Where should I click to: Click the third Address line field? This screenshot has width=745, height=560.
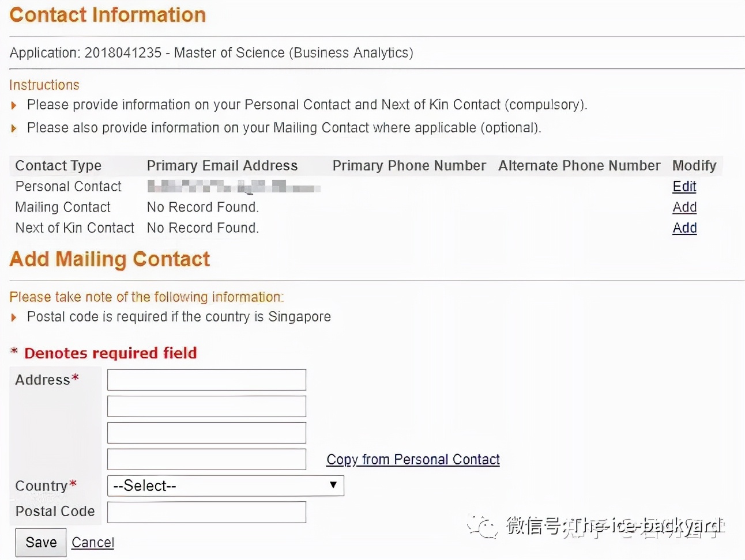click(x=206, y=433)
